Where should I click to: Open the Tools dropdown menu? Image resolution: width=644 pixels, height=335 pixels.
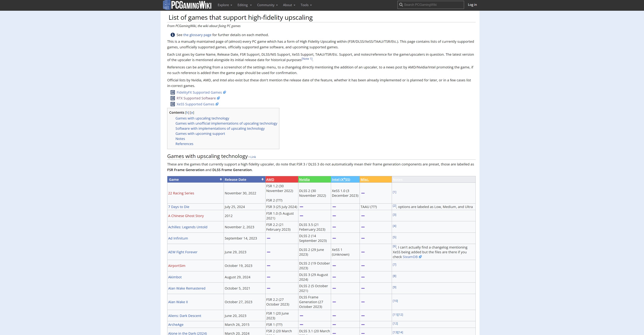pos(306,5)
